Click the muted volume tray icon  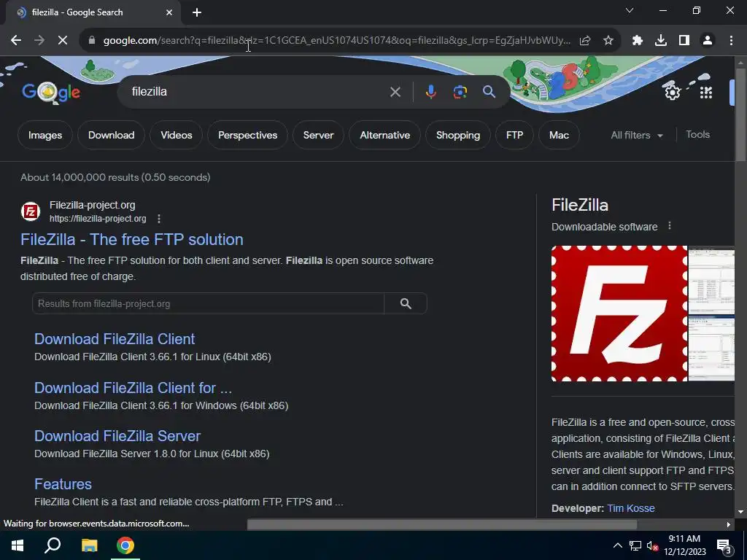pos(652,545)
